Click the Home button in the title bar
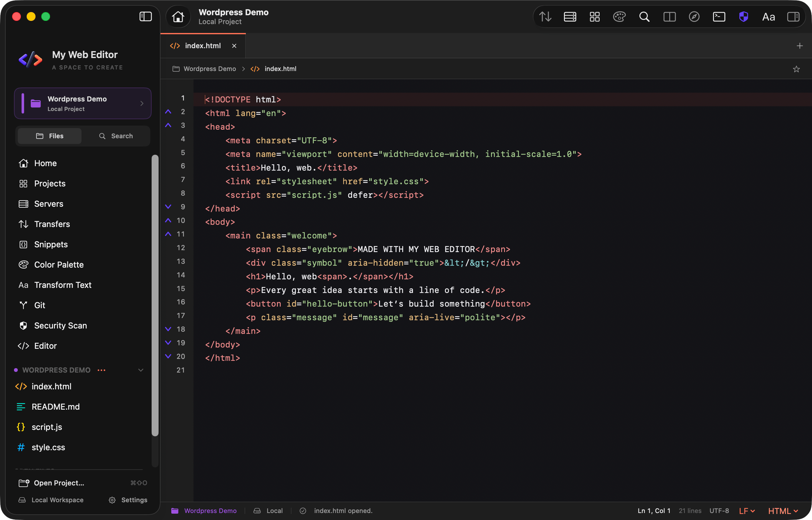This screenshot has width=812, height=520. [178, 16]
